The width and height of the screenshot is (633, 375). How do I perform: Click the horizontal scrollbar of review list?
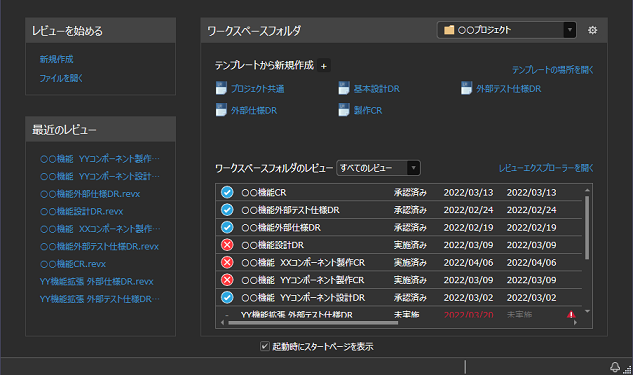pyautogui.click(x=313, y=323)
